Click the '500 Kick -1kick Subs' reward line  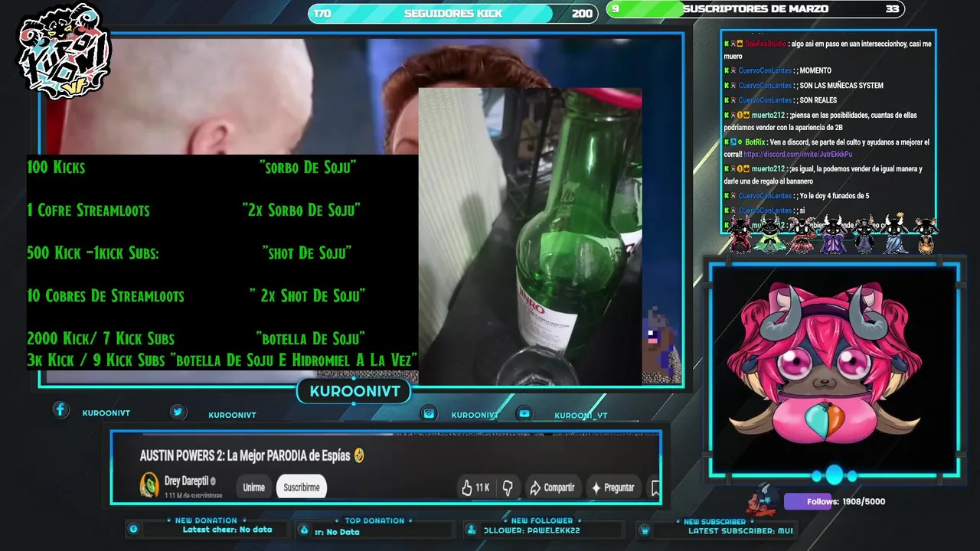(x=189, y=253)
